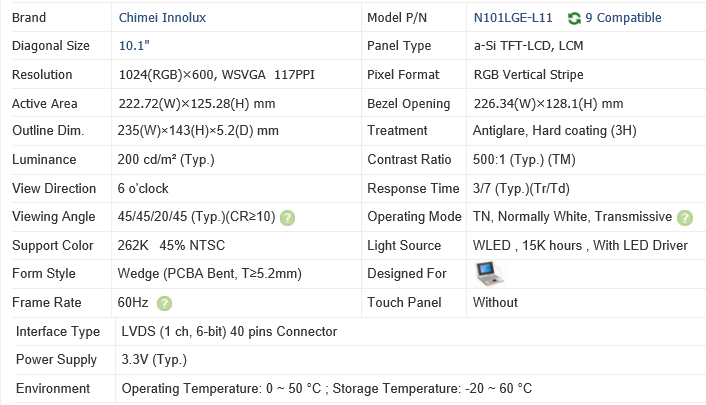706x405 pixels.
Task: Open the Chimei Innolux brand link
Action: (167, 18)
